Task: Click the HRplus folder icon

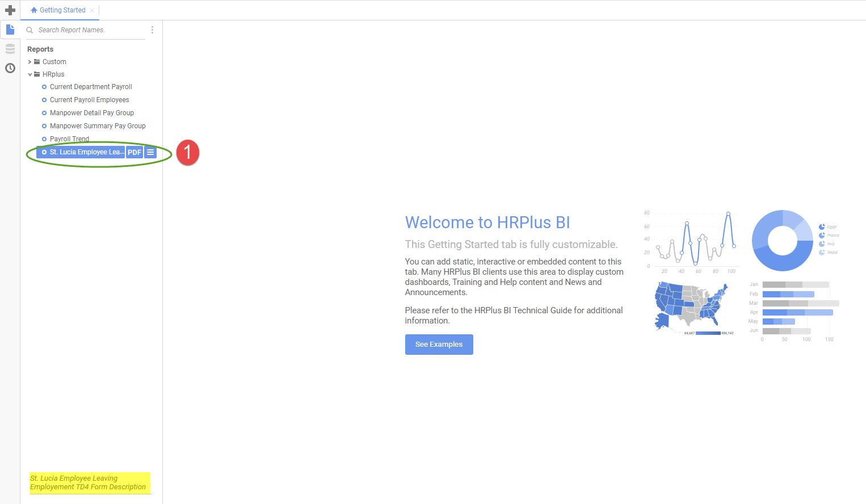Action: pos(37,74)
